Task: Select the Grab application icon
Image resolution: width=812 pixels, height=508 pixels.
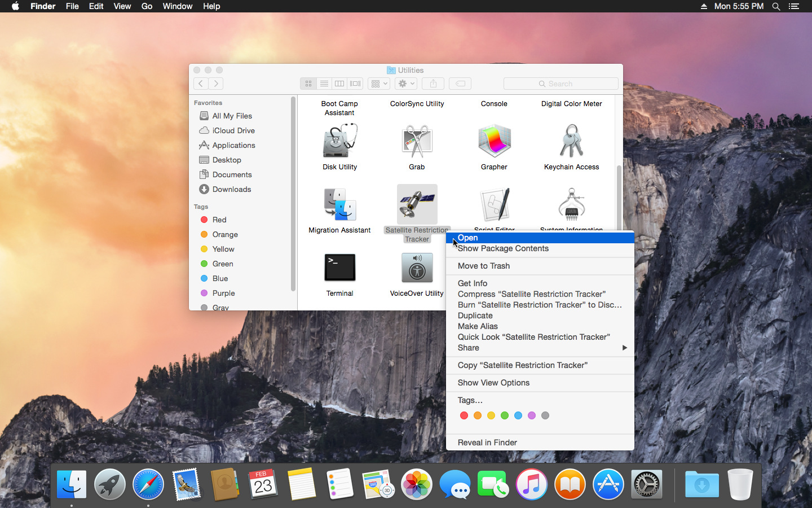Action: pyautogui.click(x=417, y=141)
